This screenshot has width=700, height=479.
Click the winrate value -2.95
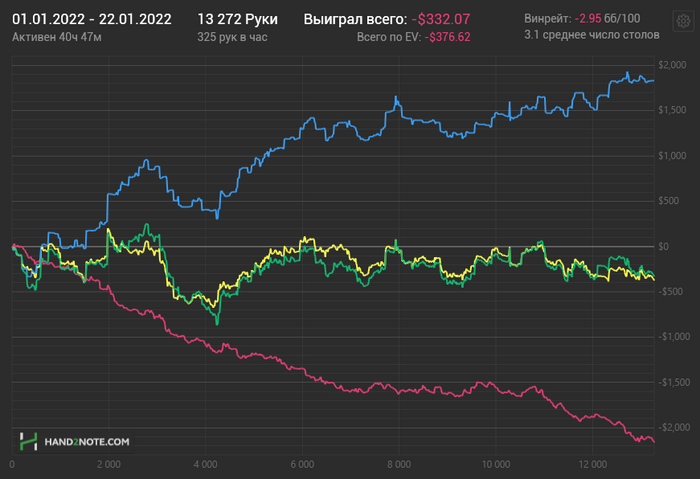[x=588, y=19]
